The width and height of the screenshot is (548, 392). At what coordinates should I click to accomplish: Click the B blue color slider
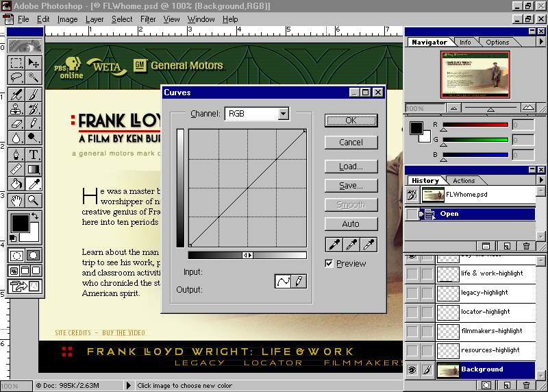475,155
